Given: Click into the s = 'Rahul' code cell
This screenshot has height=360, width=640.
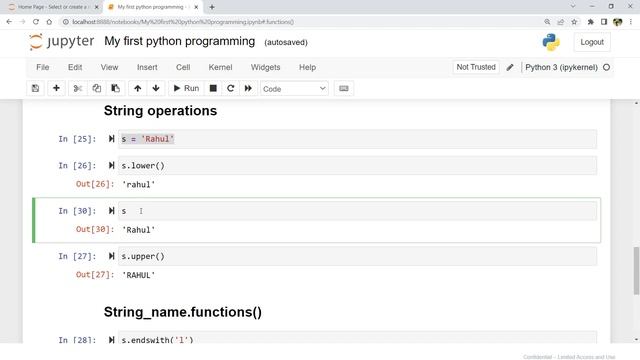Looking at the screenshot, I should tap(357, 139).
